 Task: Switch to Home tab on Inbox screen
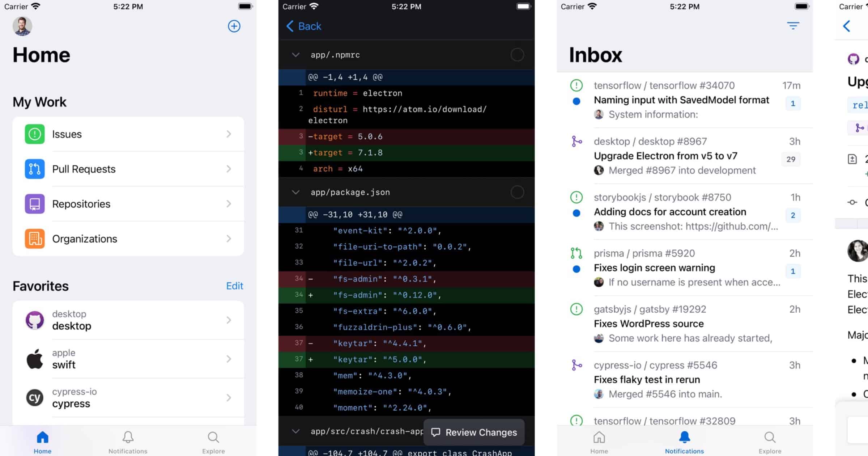599,442
